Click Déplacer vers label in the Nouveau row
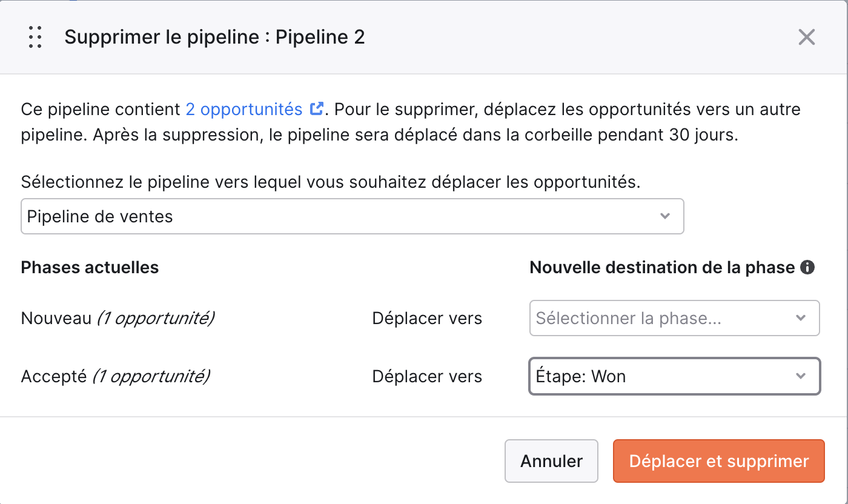The height and width of the screenshot is (504, 848). (427, 318)
